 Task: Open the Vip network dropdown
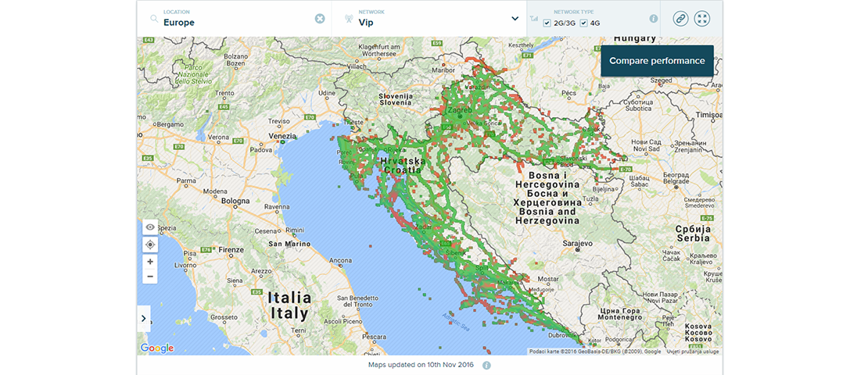point(515,18)
